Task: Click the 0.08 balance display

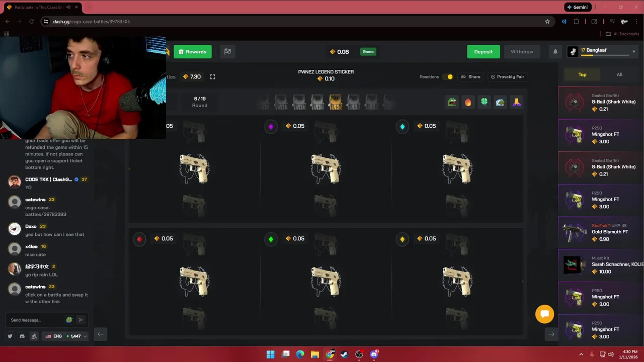Action: pos(340,52)
